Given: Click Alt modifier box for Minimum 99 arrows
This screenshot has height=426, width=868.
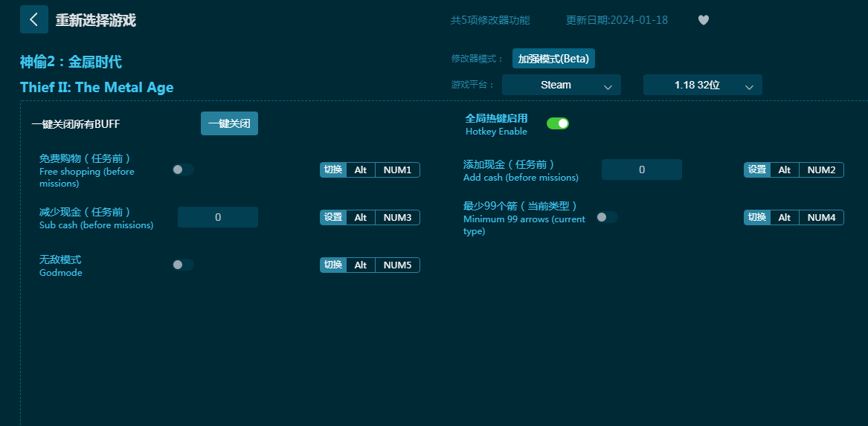Looking at the screenshot, I should pyautogui.click(x=785, y=217).
